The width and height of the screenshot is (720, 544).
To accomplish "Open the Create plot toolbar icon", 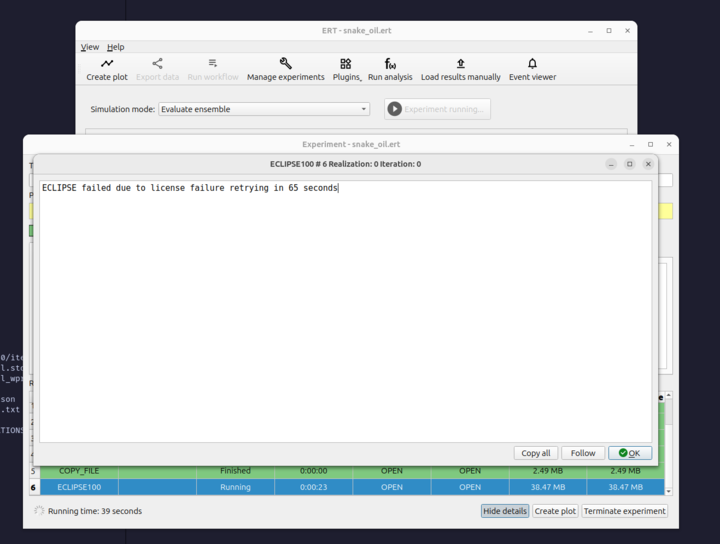I will tap(107, 63).
